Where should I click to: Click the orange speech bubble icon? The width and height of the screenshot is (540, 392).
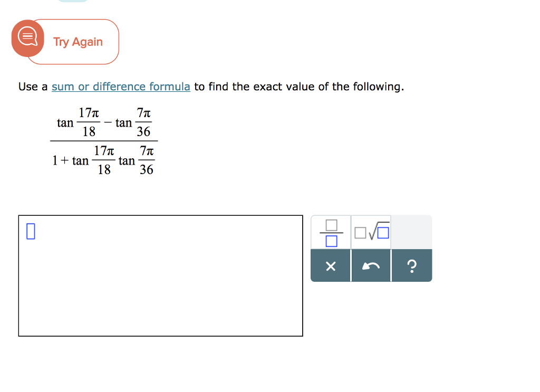tap(27, 37)
